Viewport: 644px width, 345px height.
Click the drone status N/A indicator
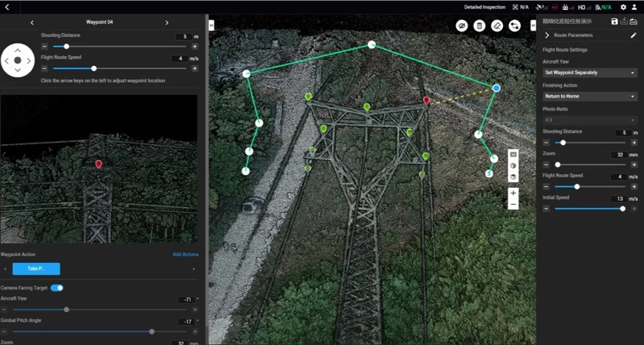click(x=521, y=7)
